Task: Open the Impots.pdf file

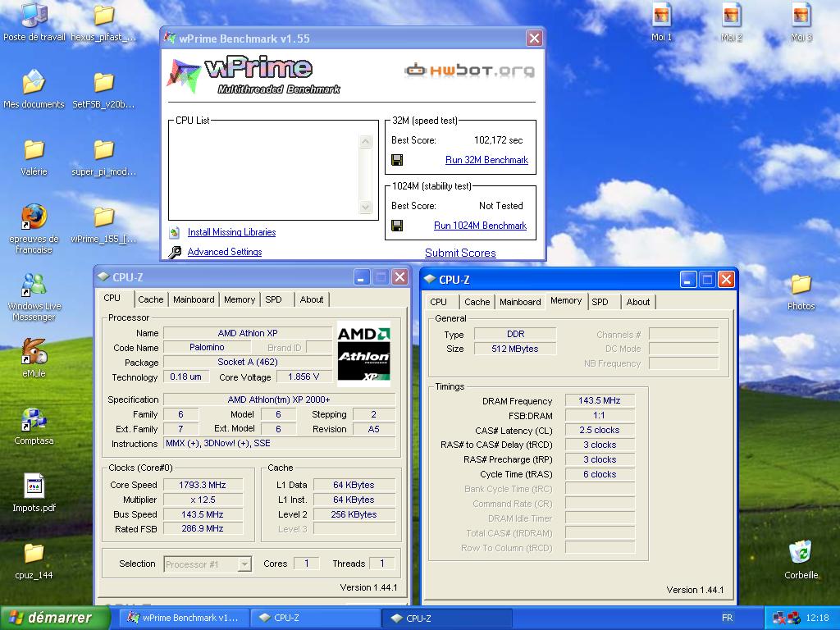Action: 34,486
